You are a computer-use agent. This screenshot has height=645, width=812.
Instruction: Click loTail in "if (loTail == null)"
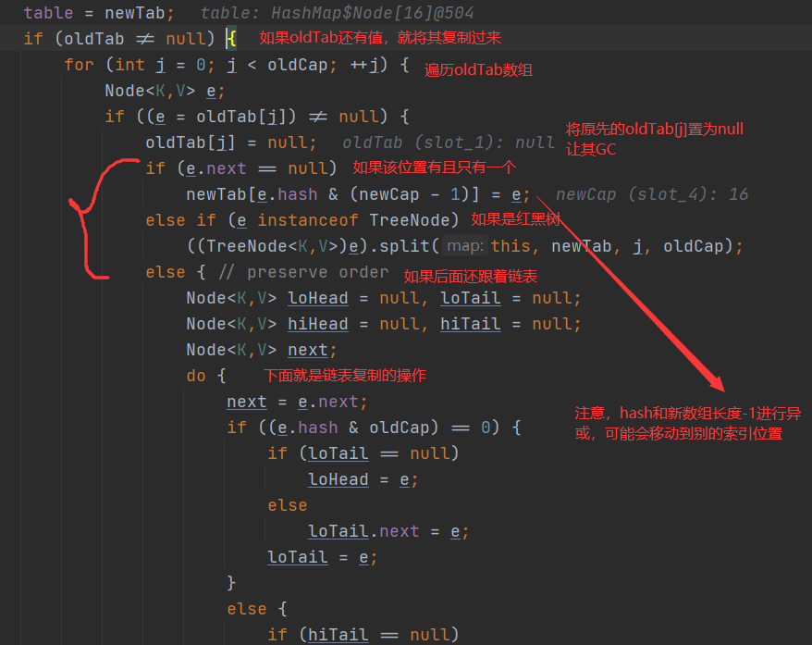pos(338,453)
